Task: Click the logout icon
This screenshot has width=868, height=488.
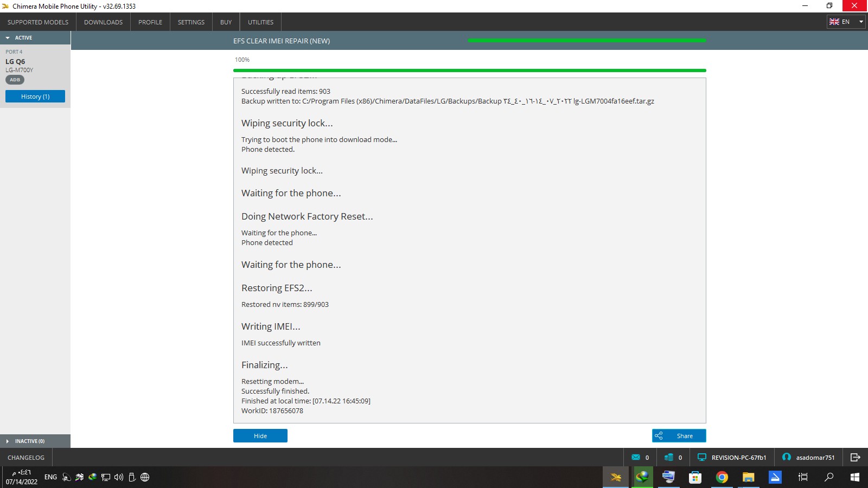Action: pyautogui.click(x=856, y=458)
